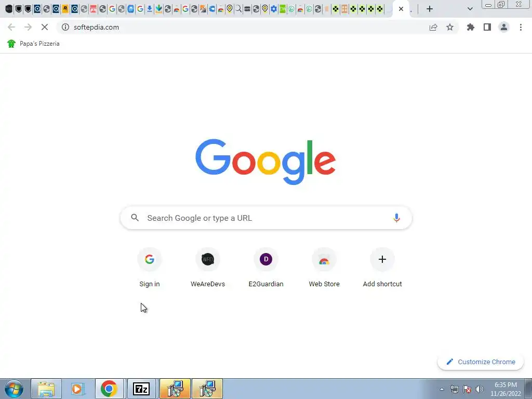The width and height of the screenshot is (532, 399).
Task: Open the Web Store shortcut
Action: 324,268
